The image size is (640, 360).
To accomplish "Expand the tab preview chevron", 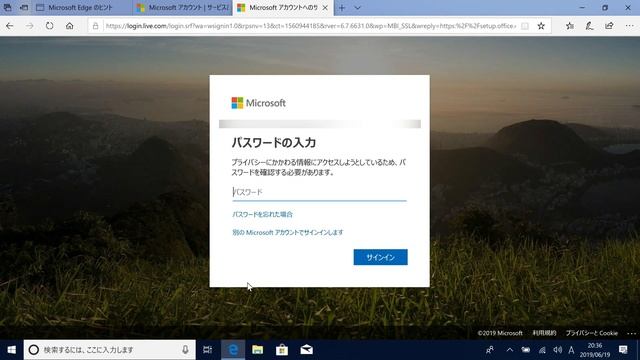I will 357,8.
